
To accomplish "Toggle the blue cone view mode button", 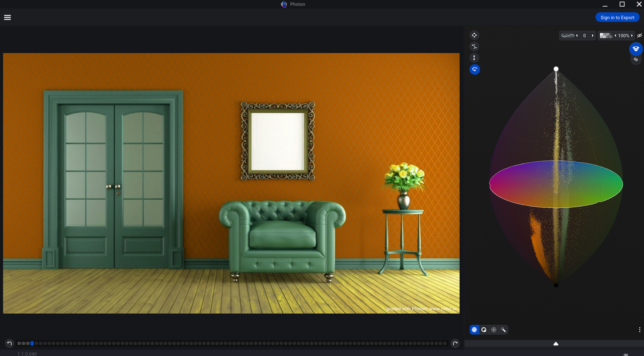I will [x=636, y=49].
